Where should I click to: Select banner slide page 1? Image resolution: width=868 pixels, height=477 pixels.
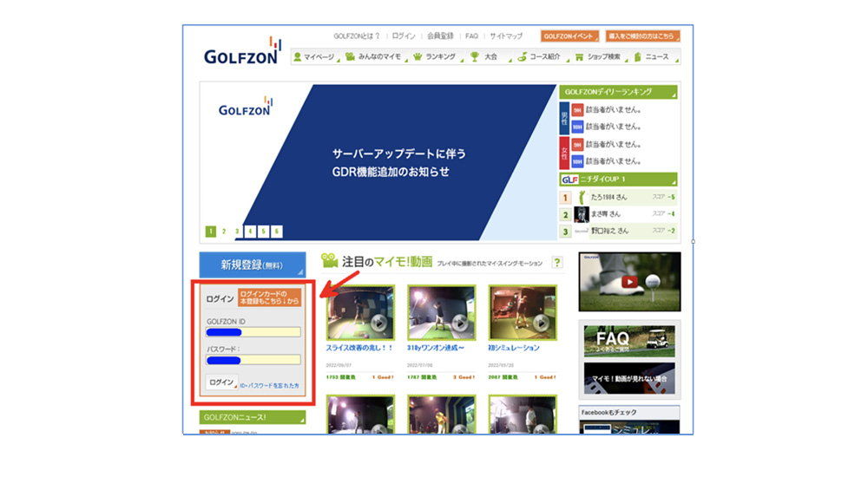point(210,232)
